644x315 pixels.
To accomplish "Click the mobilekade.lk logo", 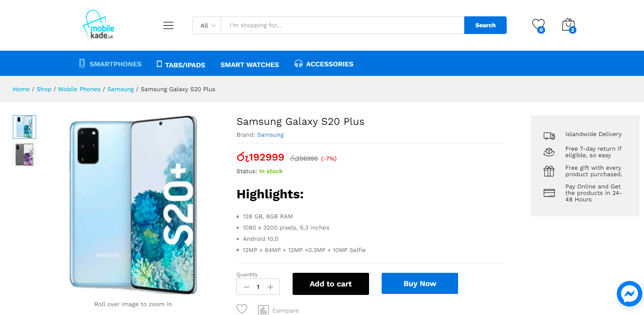I will click(99, 25).
